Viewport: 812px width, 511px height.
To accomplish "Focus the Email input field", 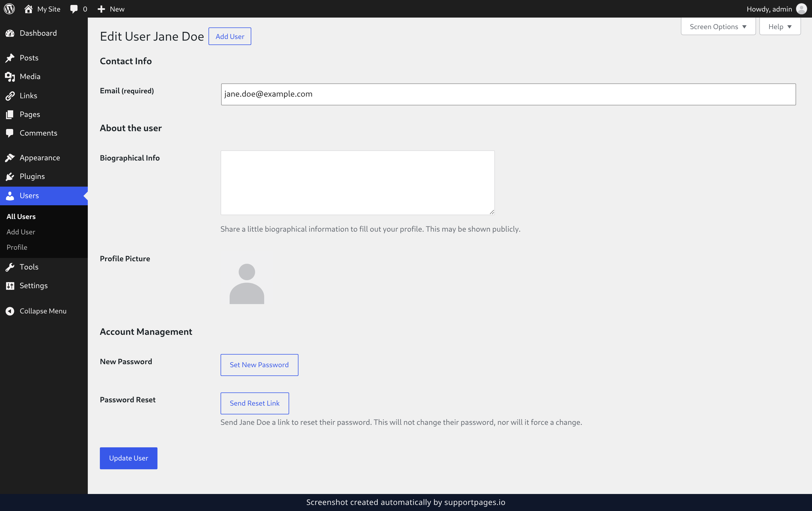I will pyautogui.click(x=508, y=94).
